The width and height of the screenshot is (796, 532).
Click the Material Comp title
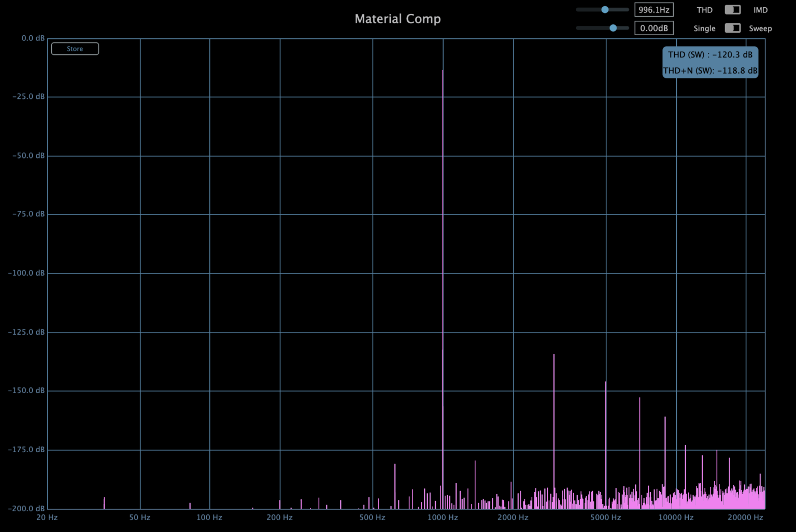tap(397, 19)
